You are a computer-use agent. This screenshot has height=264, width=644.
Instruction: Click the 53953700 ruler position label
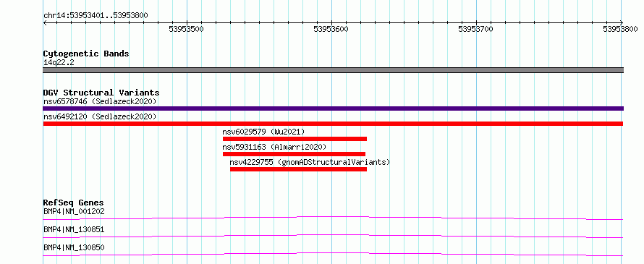coord(475,29)
